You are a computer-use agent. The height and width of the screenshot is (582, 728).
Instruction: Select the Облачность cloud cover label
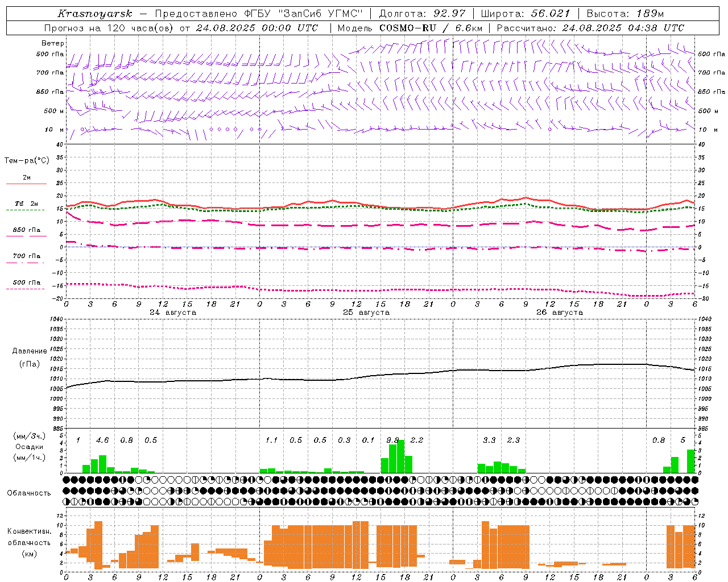pos(29,493)
